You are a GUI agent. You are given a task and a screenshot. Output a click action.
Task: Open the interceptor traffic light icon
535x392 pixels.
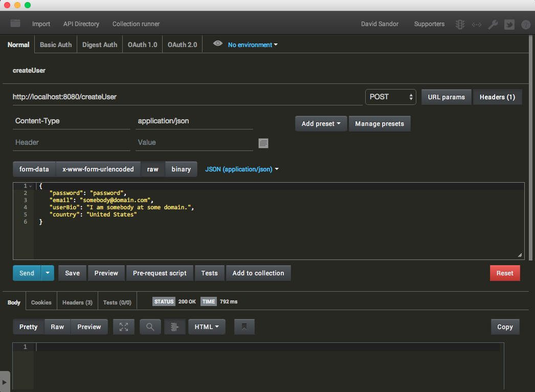click(460, 24)
